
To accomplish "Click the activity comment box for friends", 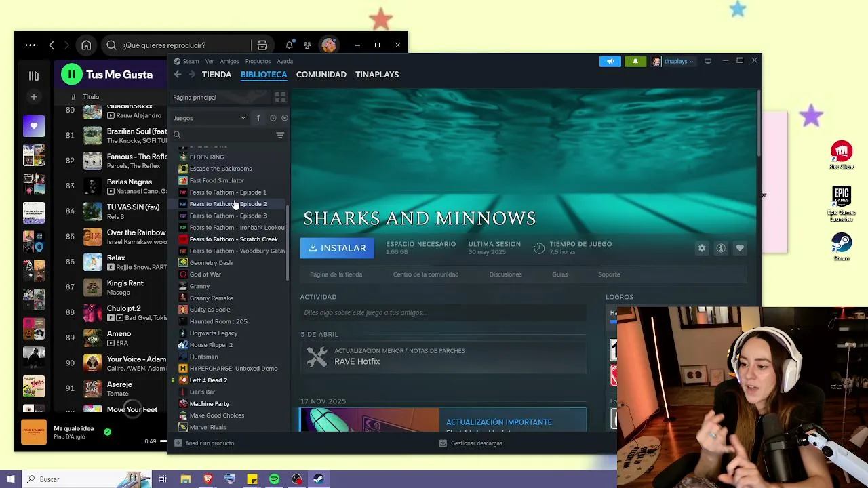I will (x=443, y=313).
